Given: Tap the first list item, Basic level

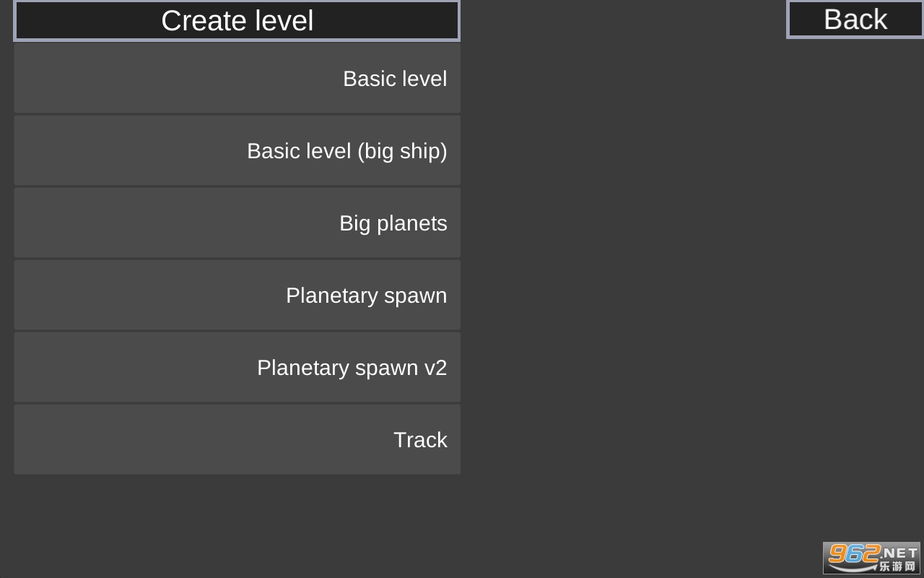Looking at the screenshot, I should click(x=237, y=78).
